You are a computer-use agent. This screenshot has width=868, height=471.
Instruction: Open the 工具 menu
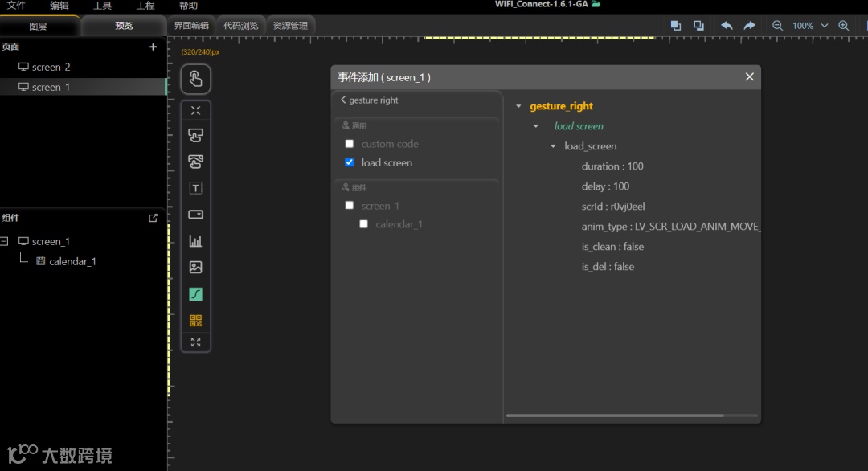coord(102,6)
